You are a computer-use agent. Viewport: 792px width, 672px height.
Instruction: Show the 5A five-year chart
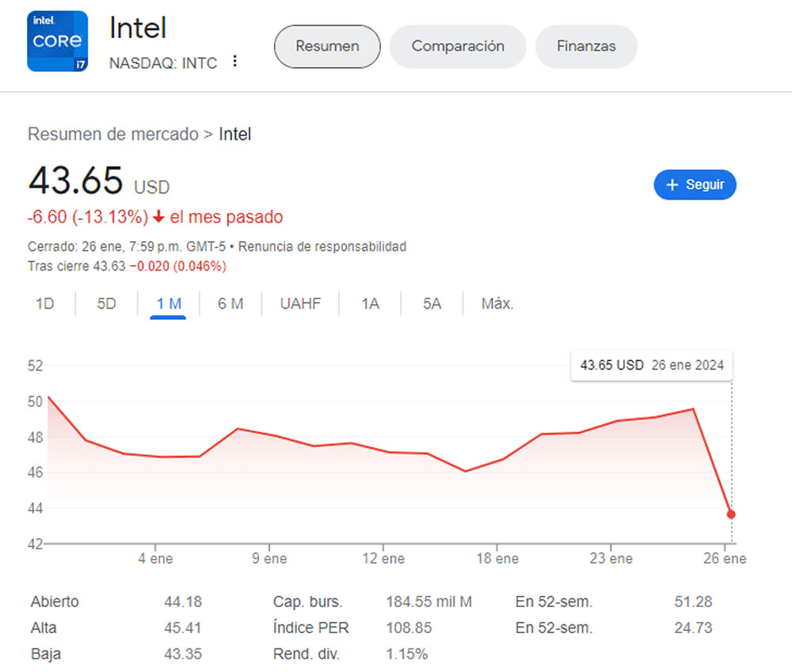[432, 304]
